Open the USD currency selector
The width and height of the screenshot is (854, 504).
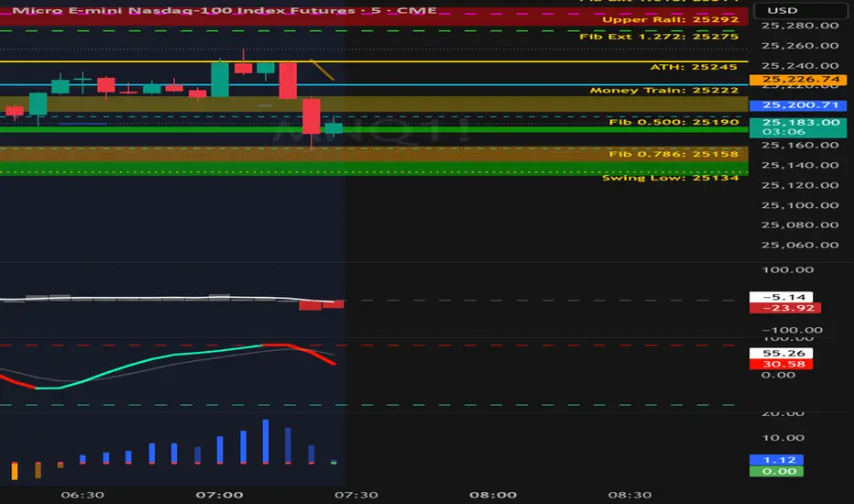800,10
